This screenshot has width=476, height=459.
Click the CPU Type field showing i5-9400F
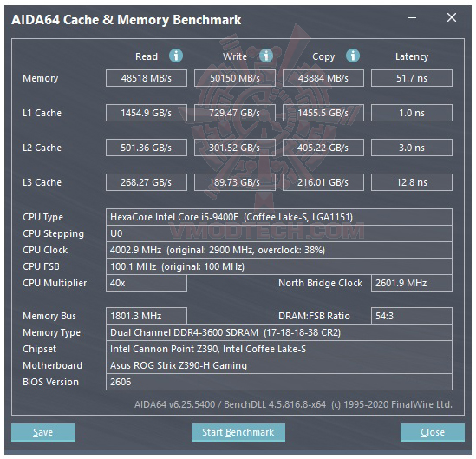coord(279,217)
